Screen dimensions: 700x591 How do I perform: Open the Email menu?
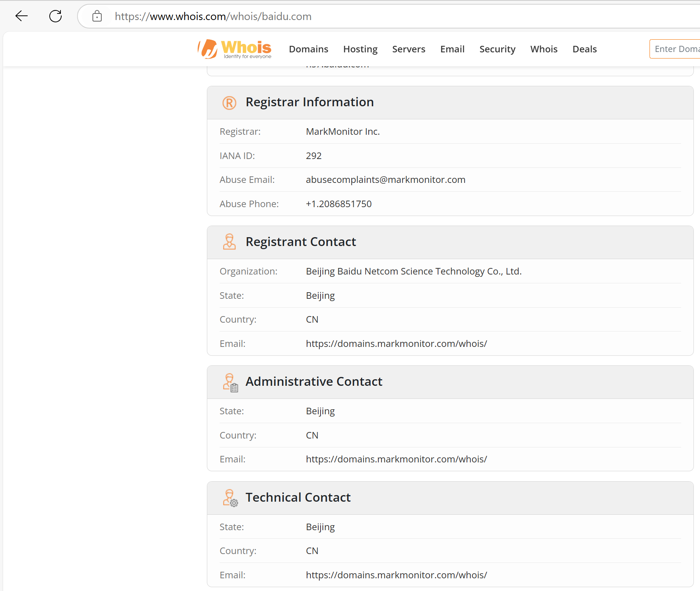[x=452, y=49]
